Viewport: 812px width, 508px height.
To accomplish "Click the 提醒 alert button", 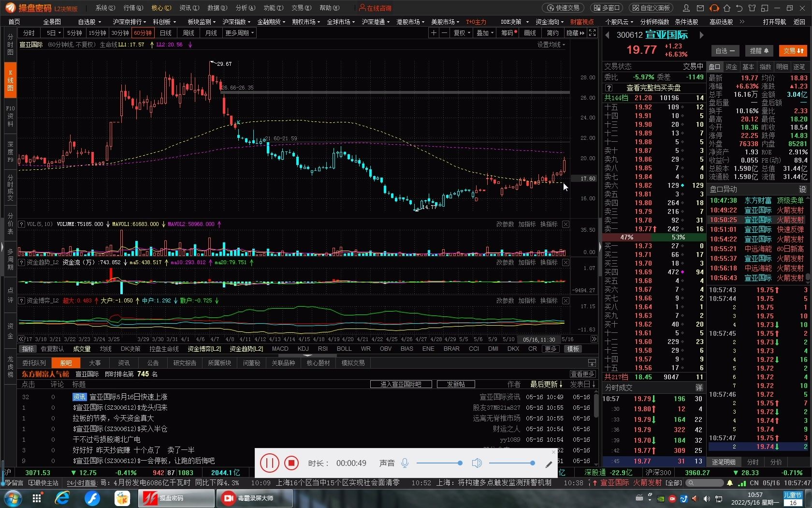I will [759, 51].
